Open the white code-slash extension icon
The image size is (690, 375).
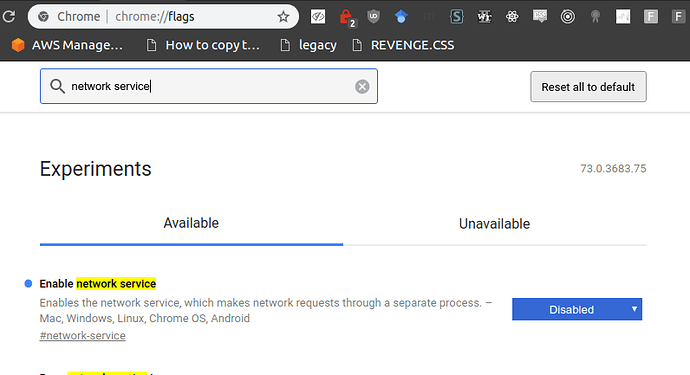(x=318, y=17)
